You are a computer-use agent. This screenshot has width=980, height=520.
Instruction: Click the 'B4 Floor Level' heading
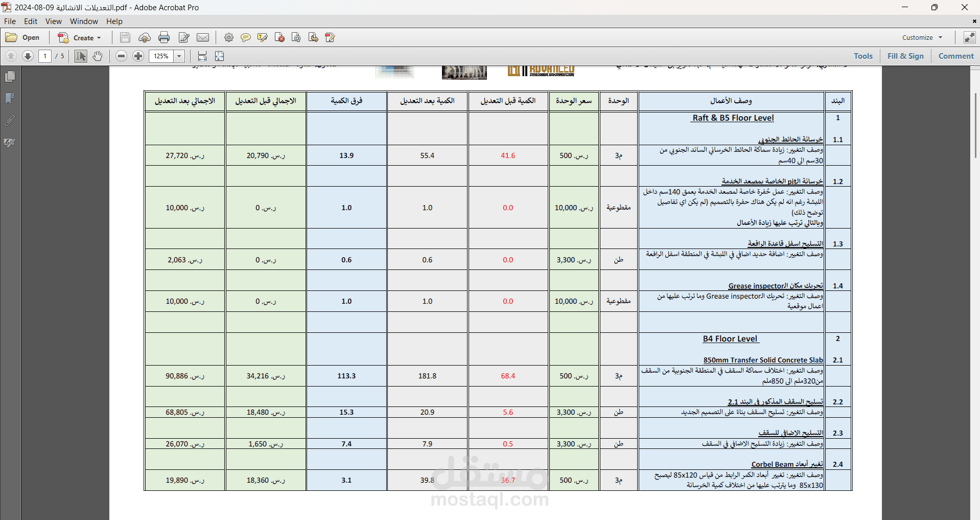pos(730,339)
